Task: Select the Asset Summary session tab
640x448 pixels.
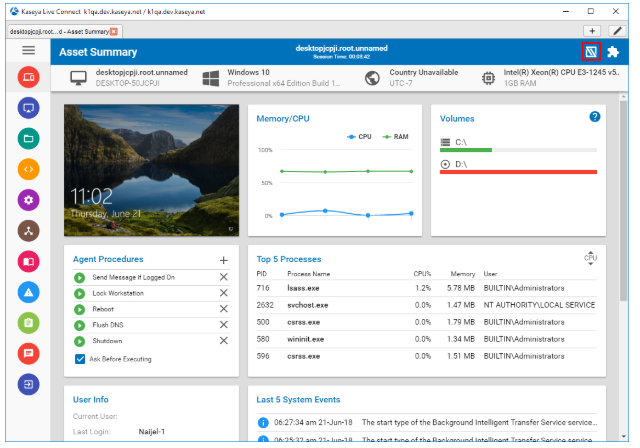Action: tap(60, 31)
